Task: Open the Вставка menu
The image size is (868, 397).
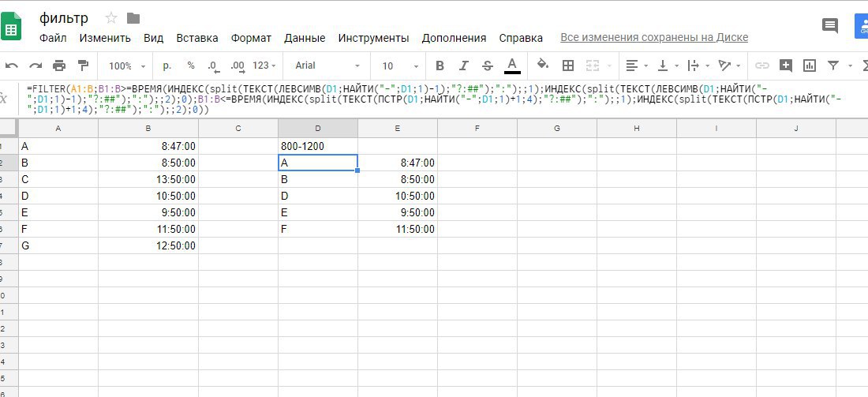Action: 197,38
